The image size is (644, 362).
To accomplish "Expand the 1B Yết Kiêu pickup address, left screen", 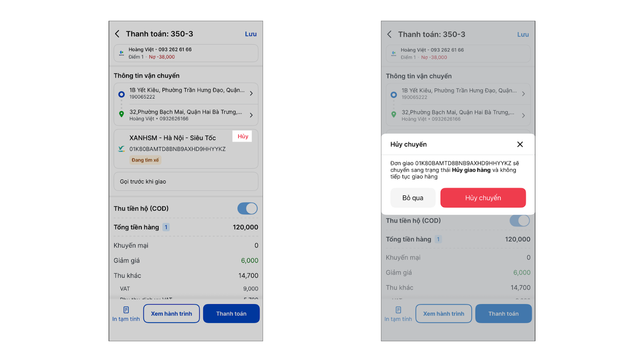I will click(x=251, y=93).
